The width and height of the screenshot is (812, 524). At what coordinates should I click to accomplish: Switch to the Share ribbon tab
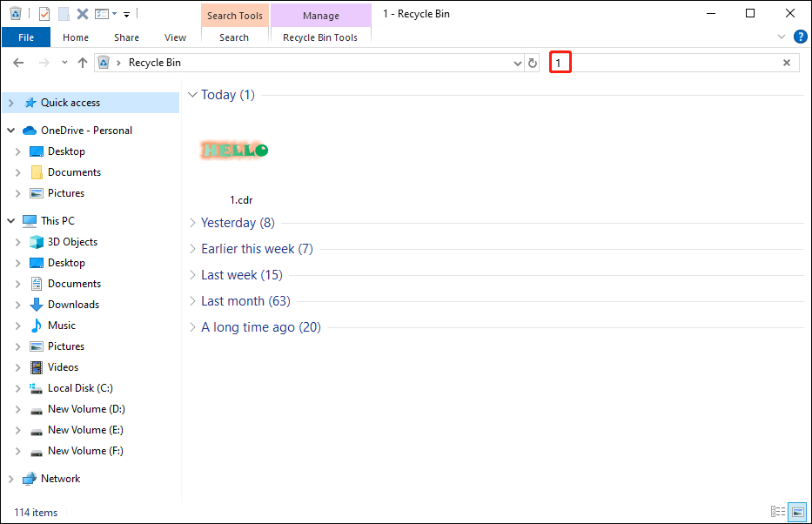(126, 37)
